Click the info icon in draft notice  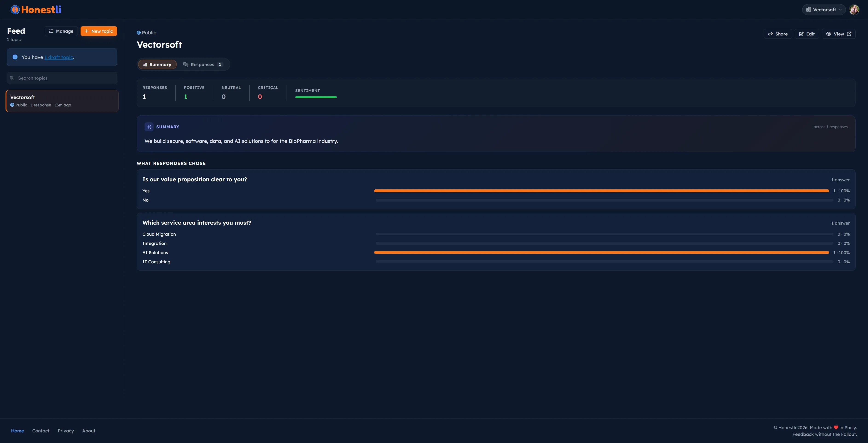tap(15, 57)
